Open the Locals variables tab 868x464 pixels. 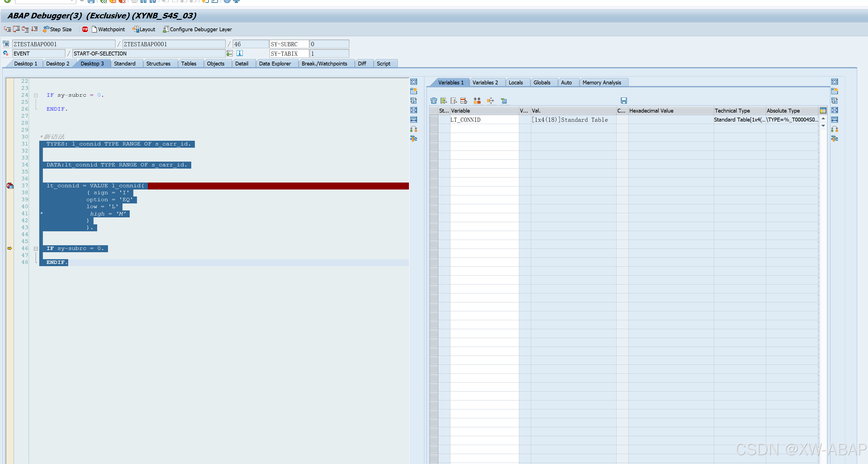pos(515,82)
